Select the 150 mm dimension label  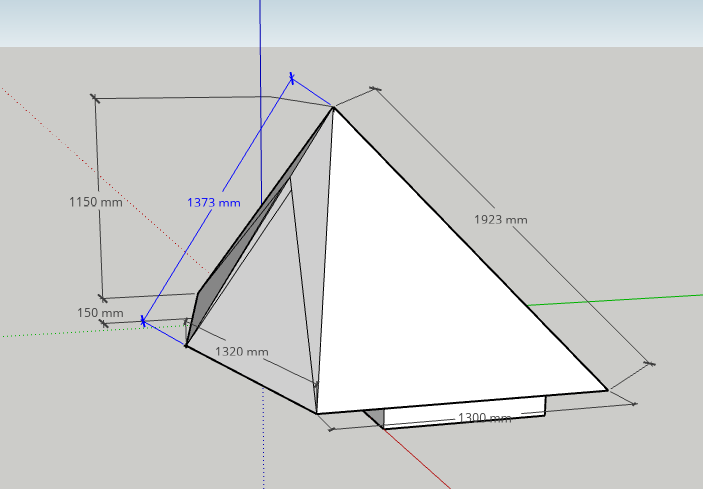[x=100, y=313]
